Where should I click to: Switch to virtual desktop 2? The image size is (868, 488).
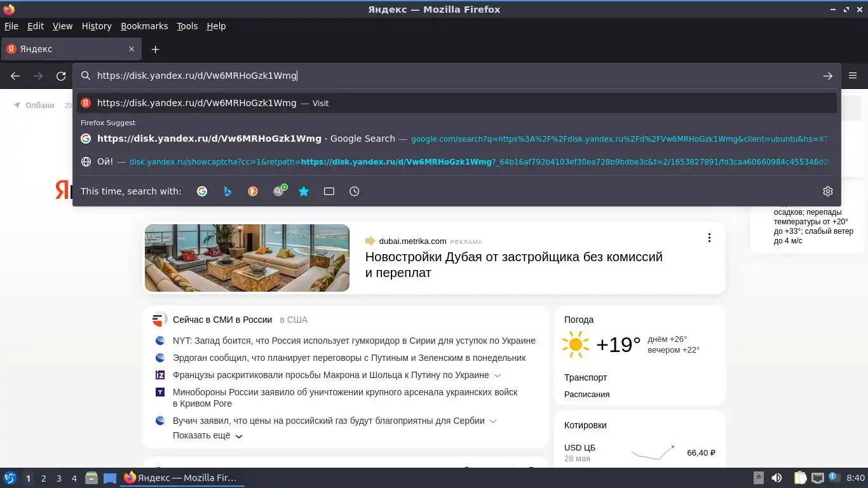43,478
